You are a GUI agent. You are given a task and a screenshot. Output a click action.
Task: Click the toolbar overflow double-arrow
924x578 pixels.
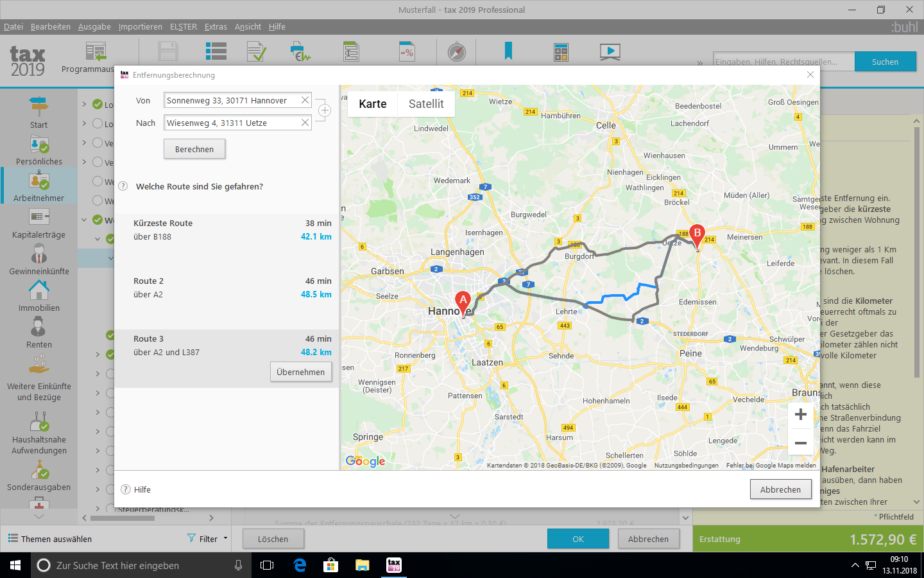[x=700, y=63]
